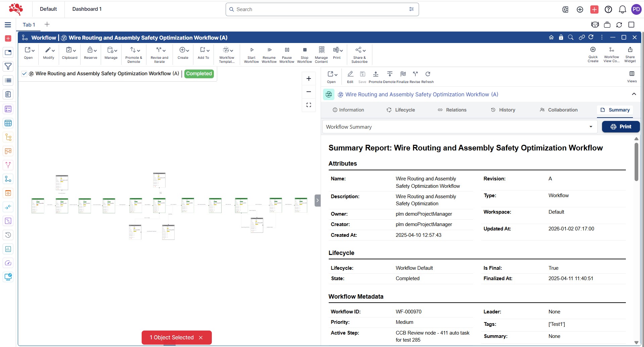
Task: Dismiss the 1 Object Selected banner
Action: point(201,338)
